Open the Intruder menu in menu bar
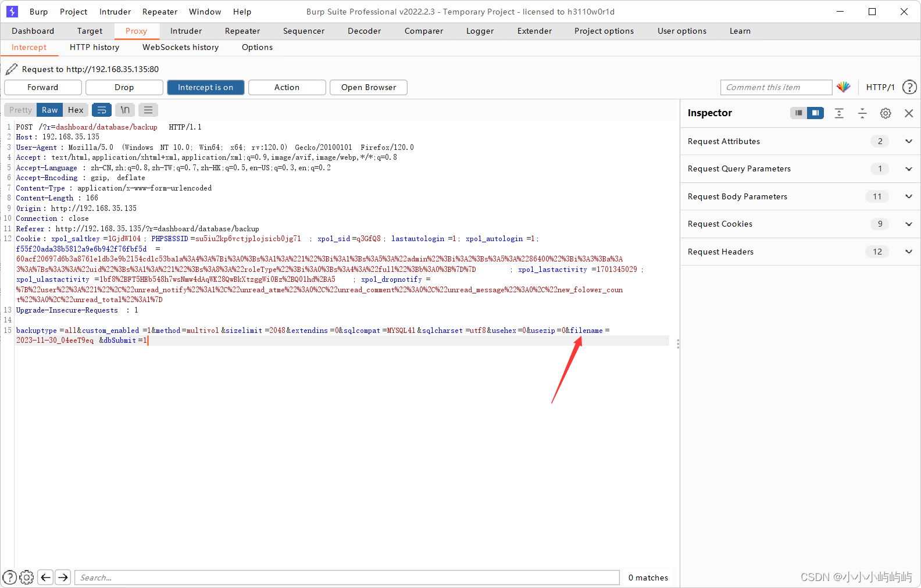The width and height of the screenshot is (921, 588). [x=115, y=12]
